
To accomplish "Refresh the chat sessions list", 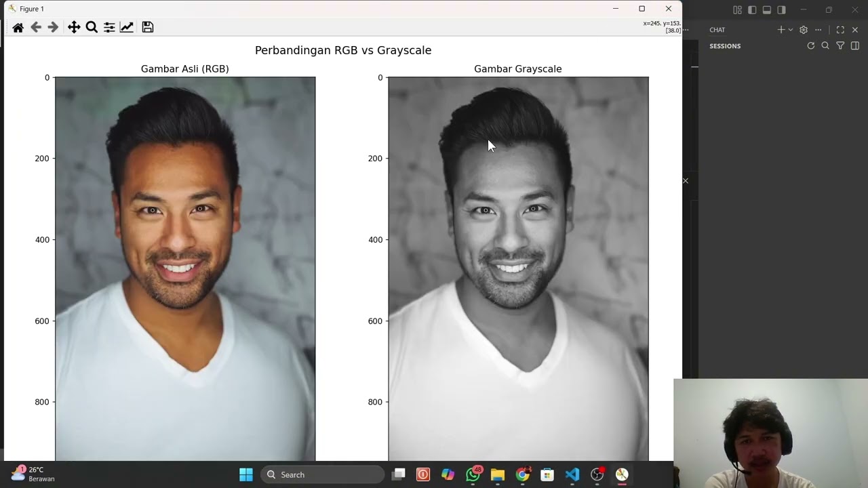I will click(810, 45).
